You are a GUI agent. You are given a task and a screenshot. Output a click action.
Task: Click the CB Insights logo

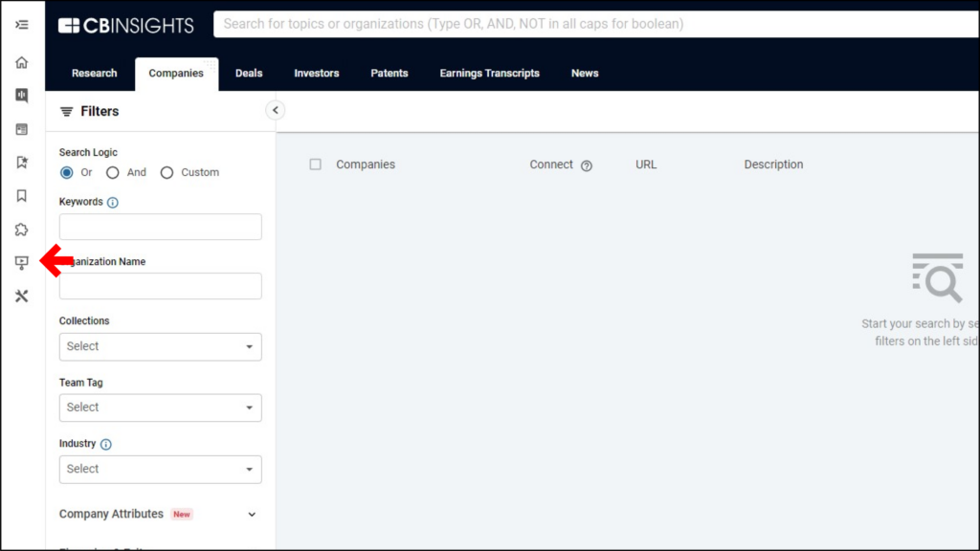coord(126,25)
